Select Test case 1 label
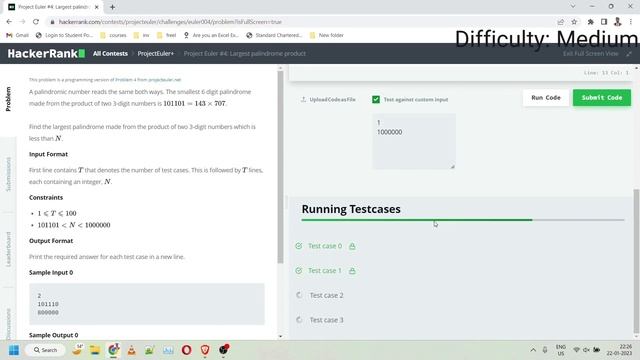 [325, 271]
